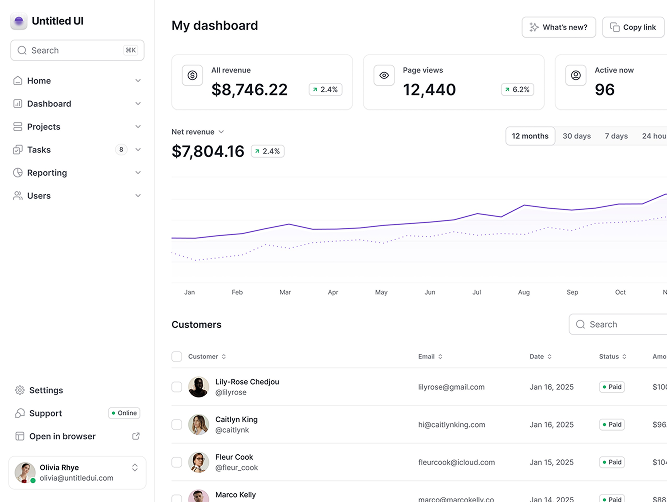This screenshot has height=502, width=667.
Task: Select the 30 days tab
Action: coord(577,136)
